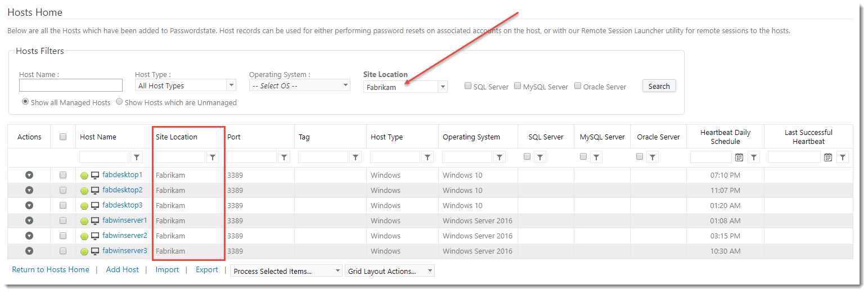This screenshot has width=868, height=293.
Task: Click the filter icon under Operating System column
Action: coord(500,157)
